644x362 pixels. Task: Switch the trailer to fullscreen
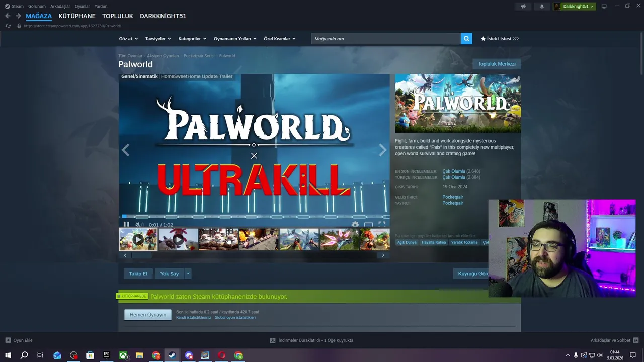[382, 224]
